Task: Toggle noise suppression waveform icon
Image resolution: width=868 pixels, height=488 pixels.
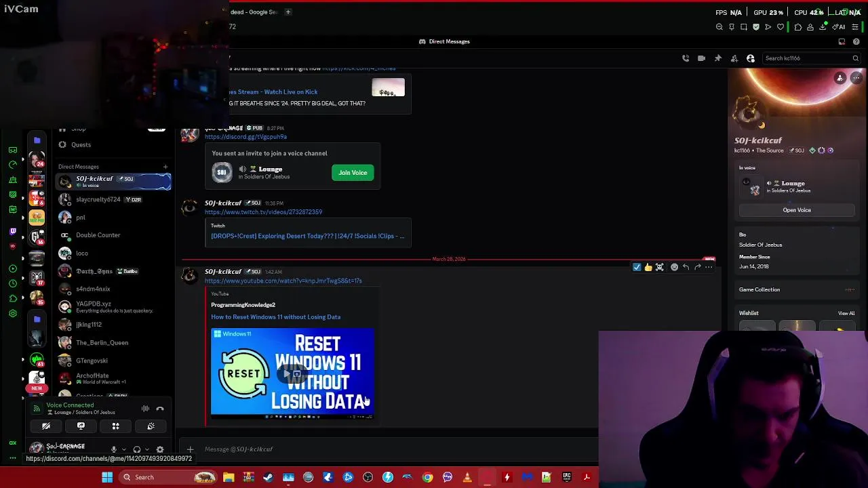Action: coord(145,409)
